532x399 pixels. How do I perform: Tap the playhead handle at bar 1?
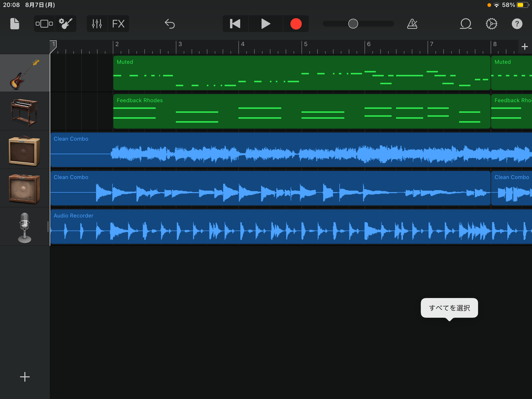tap(53, 46)
